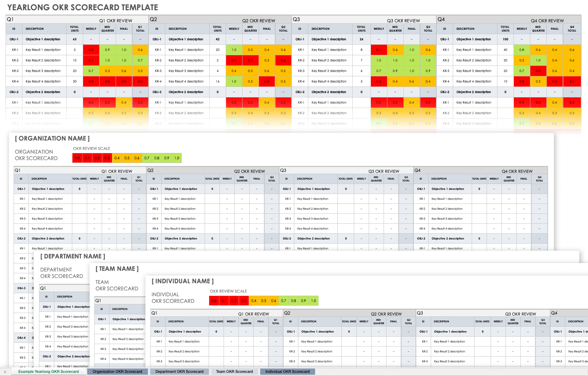Select the total units cell showing 26
Image resolution: width=588 pixels, height=376 pixels.
361,39
